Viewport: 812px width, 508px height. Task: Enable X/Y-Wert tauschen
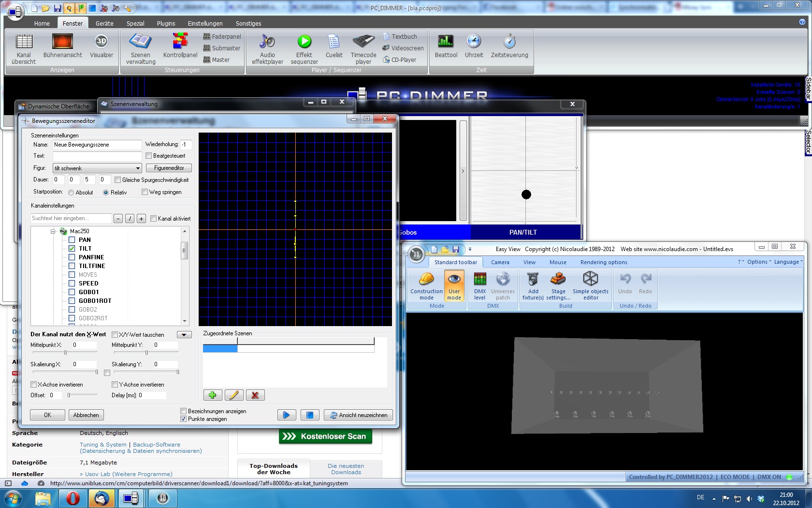[x=115, y=335]
